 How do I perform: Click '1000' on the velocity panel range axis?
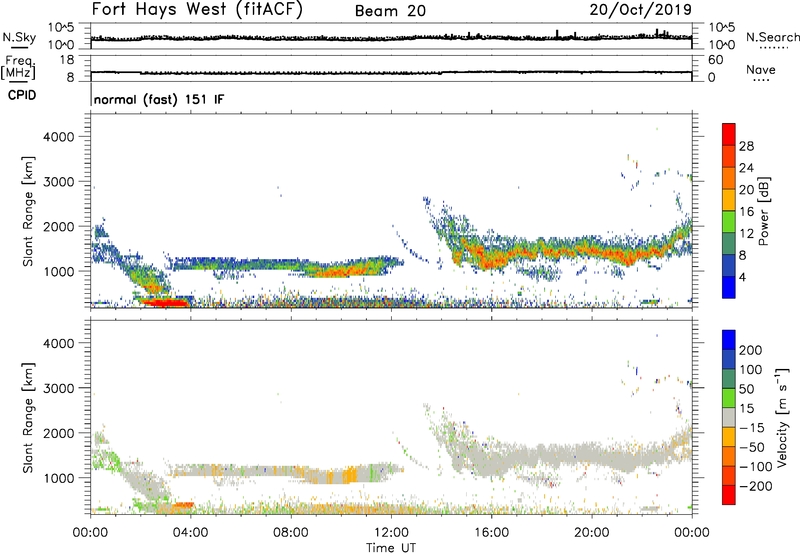59,478
